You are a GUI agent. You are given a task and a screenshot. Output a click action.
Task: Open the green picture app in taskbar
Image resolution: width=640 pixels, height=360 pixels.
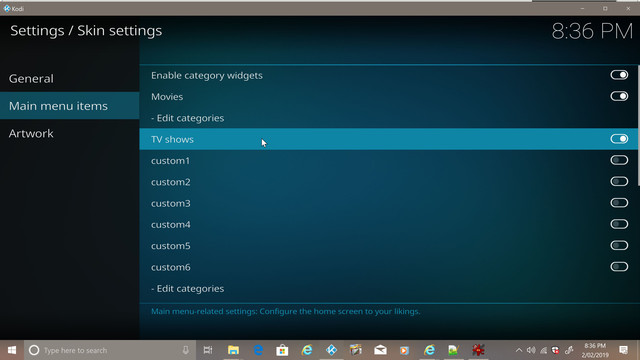pyautogui.click(x=453, y=350)
